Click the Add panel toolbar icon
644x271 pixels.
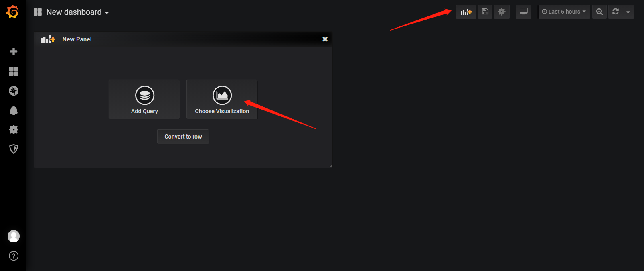pyautogui.click(x=466, y=12)
